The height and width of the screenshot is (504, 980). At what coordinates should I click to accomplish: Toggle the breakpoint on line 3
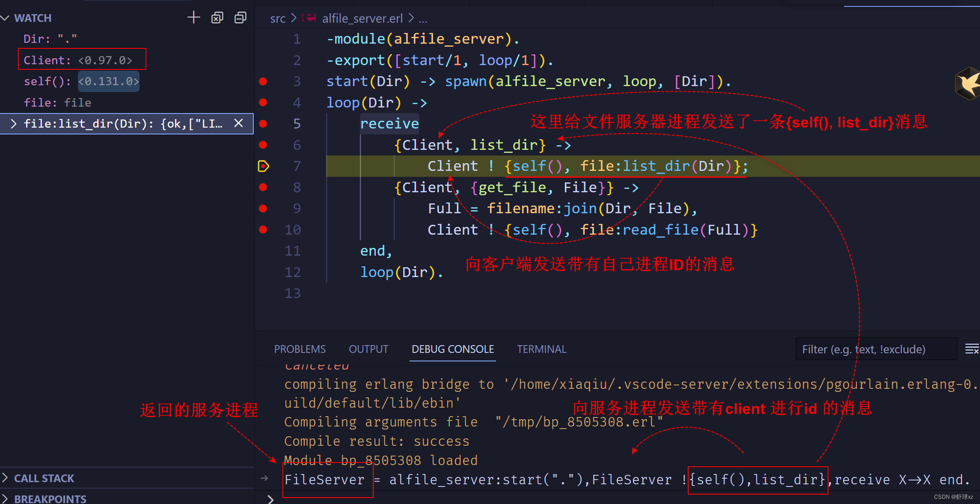(263, 81)
